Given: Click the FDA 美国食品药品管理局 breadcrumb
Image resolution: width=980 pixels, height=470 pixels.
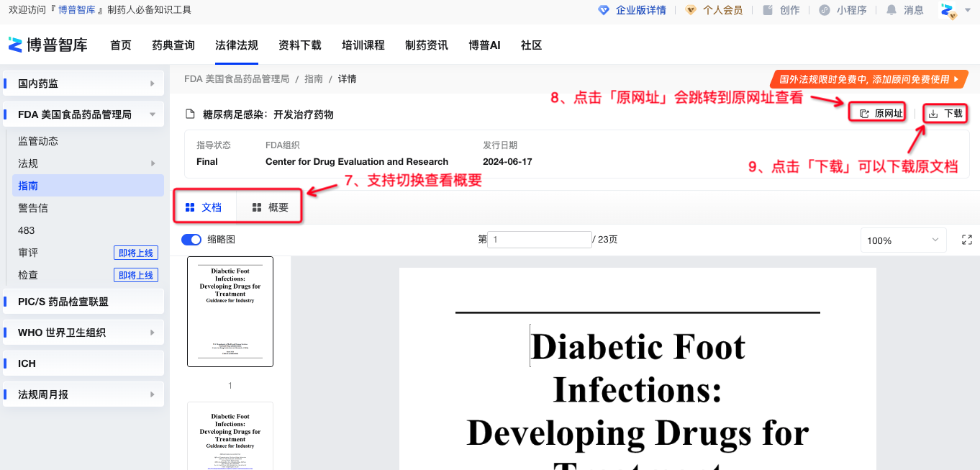Looking at the screenshot, I should click(237, 78).
